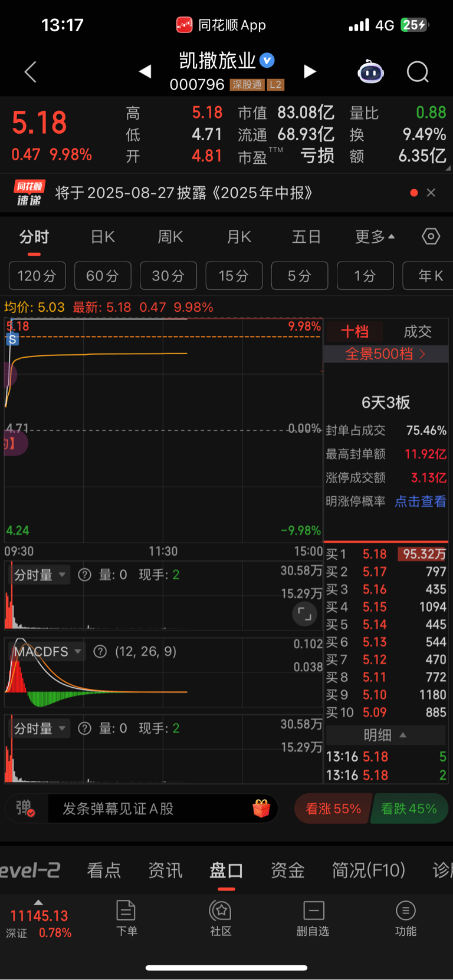Open 点击查看 limit-up probability link

point(420,501)
